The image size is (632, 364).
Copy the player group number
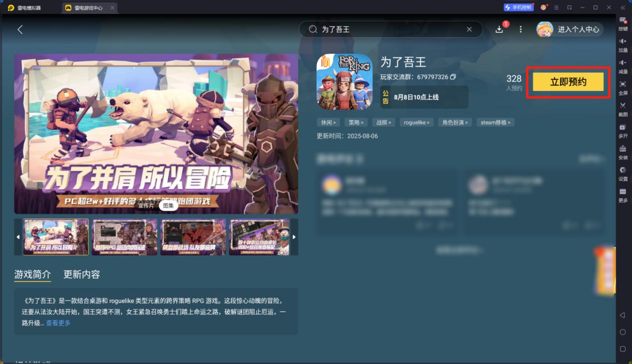point(453,77)
